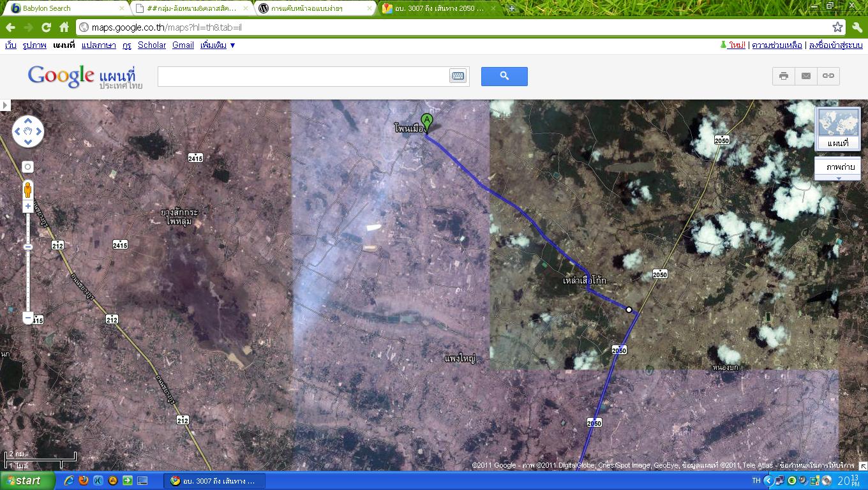868x490 pixels.
Task: Click the print map icon
Action: pyautogui.click(x=783, y=76)
